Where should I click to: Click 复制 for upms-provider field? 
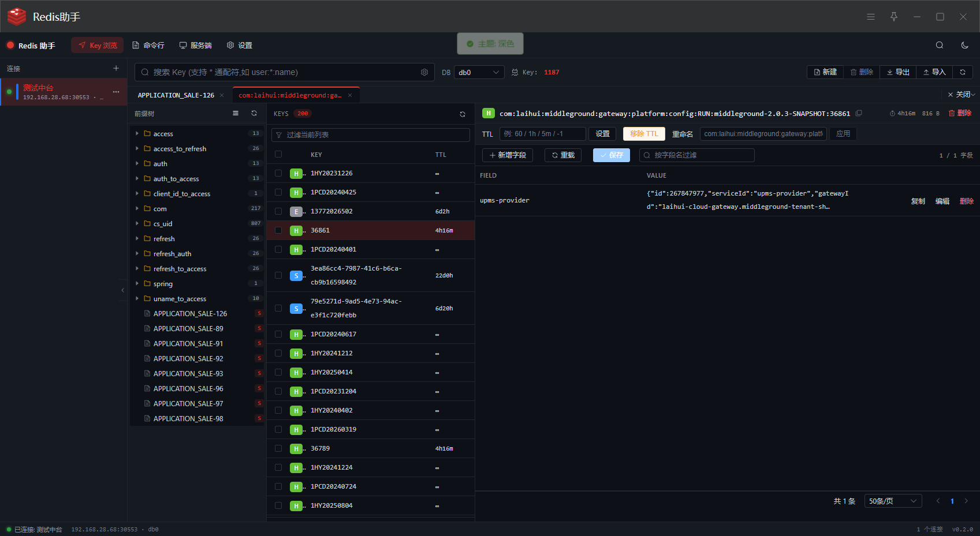tap(918, 201)
